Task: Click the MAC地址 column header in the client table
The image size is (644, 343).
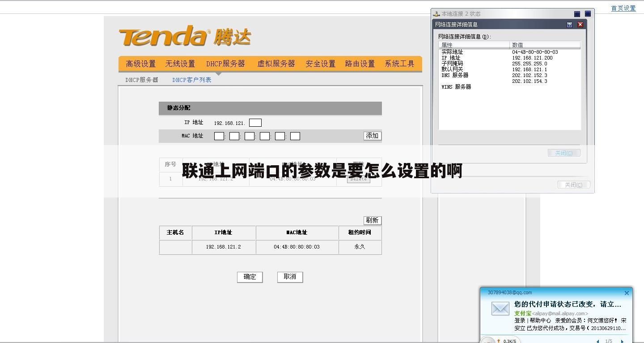Action: click(x=297, y=232)
